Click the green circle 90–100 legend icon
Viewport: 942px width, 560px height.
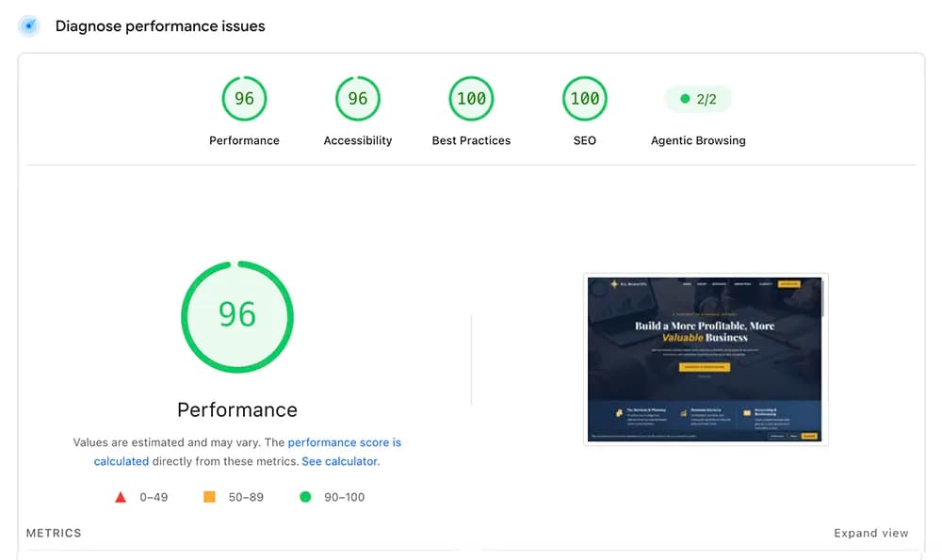pyautogui.click(x=305, y=496)
